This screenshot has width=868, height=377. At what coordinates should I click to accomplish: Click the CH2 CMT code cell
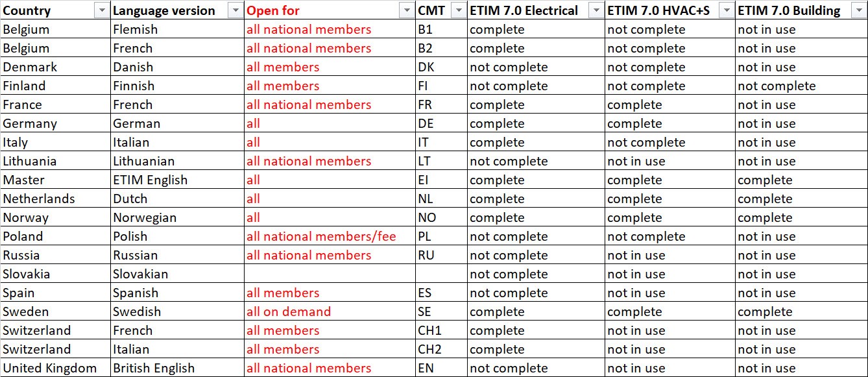[x=441, y=349]
